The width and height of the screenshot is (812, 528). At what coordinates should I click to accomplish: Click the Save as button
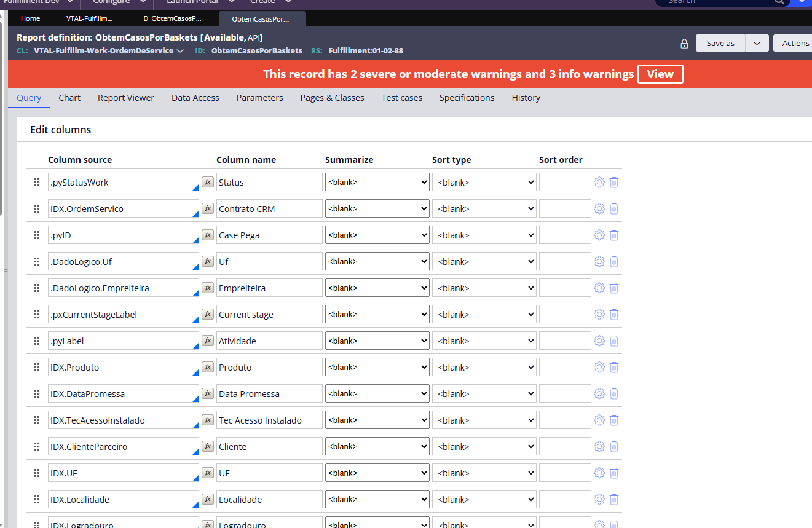(720, 43)
